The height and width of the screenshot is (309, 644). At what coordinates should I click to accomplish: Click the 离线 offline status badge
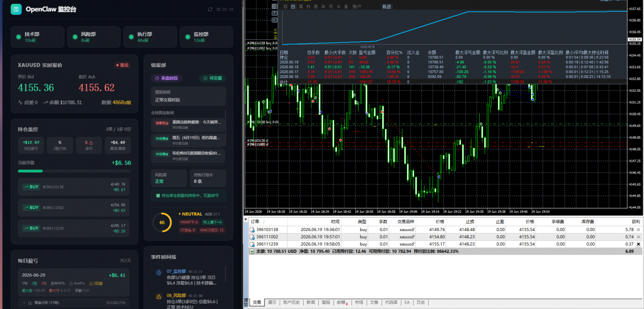coord(123,65)
